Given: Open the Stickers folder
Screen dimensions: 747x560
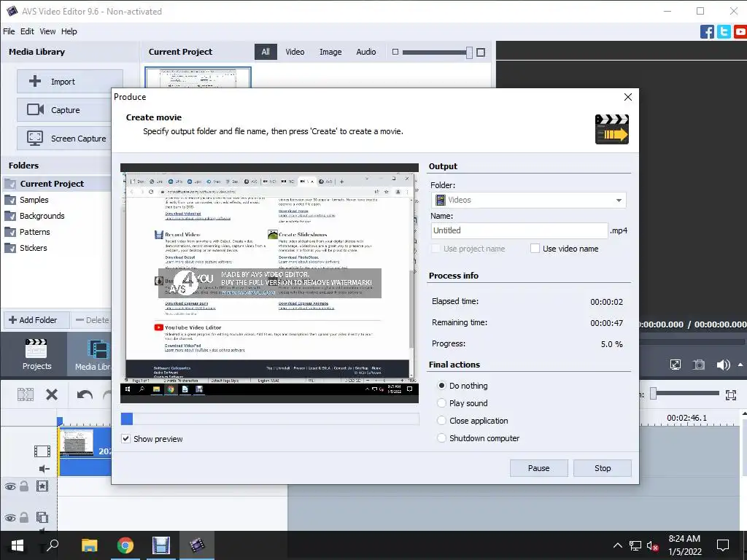Looking at the screenshot, I should point(33,248).
